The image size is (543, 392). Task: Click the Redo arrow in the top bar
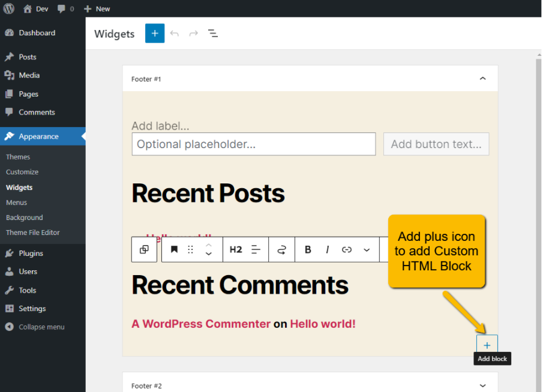click(x=192, y=34)
